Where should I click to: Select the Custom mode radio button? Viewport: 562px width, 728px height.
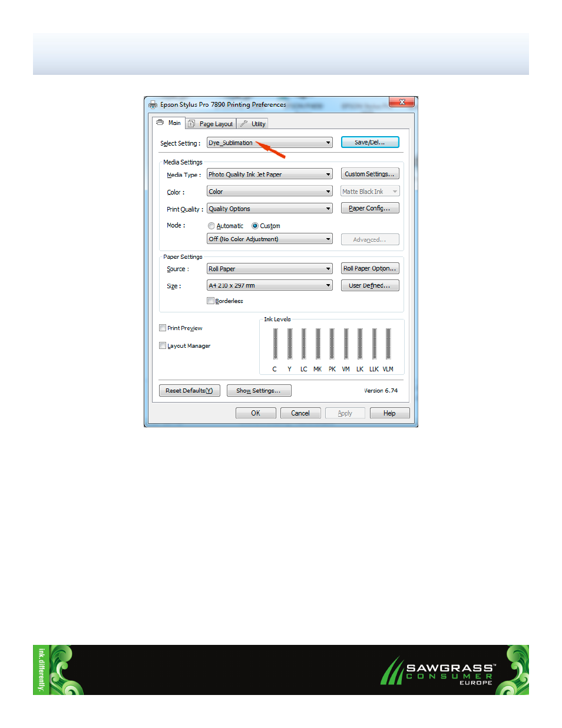[255, 226]
